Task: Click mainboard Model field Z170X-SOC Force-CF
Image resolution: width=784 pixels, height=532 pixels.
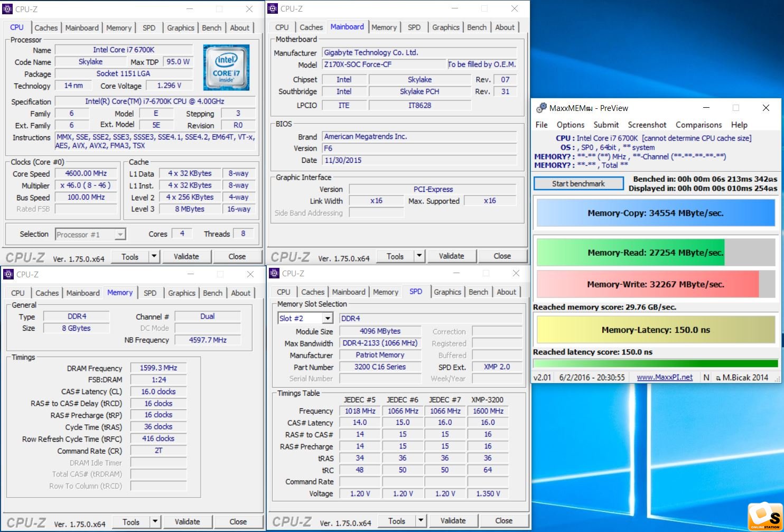Action: (x=384, y=64)
